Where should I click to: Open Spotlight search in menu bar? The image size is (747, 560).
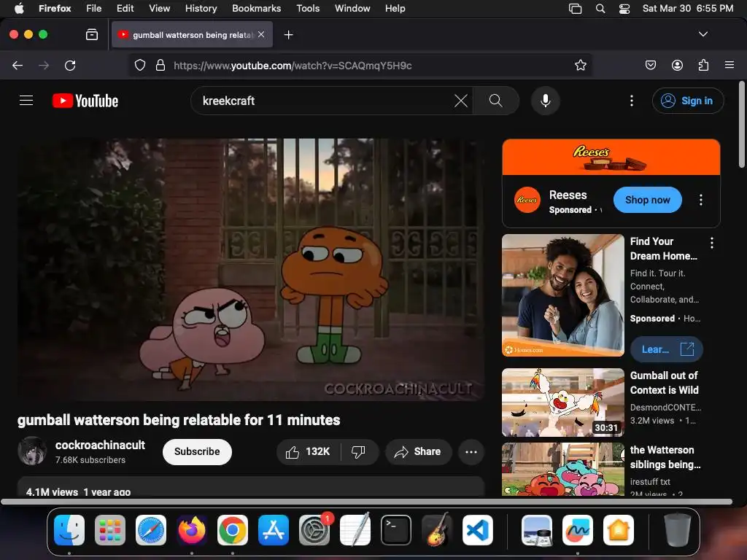[x=600, y=8]
